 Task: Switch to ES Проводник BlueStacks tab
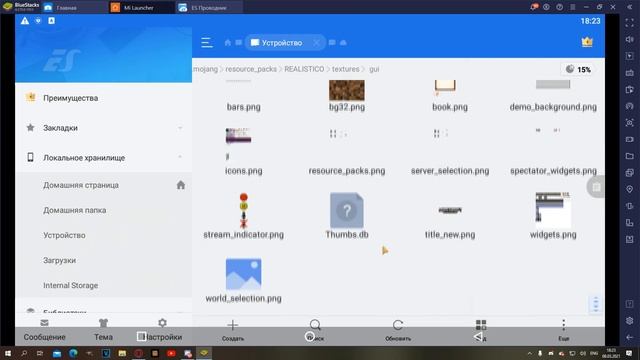pos(208,7)
